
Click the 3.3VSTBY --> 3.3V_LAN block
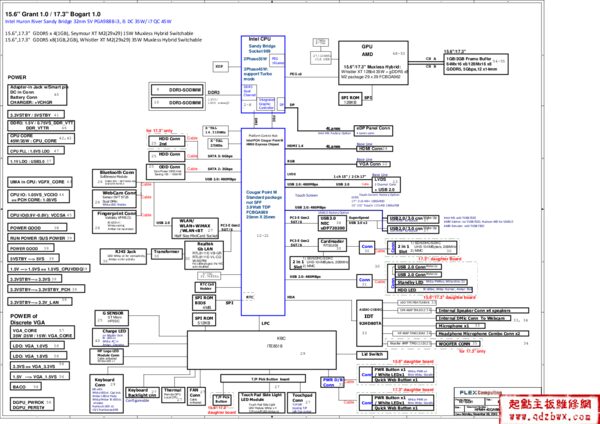[x=40, y=302]
